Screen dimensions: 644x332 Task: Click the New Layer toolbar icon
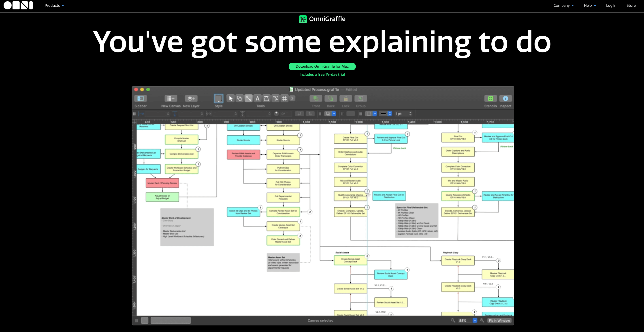[x=191, y=98]
